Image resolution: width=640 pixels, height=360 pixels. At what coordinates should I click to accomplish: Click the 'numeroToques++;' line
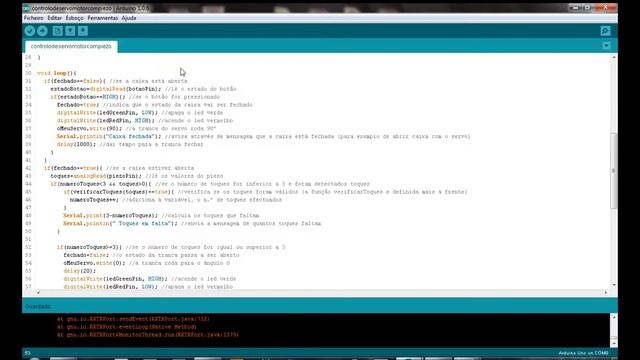[x=176, y=200]
